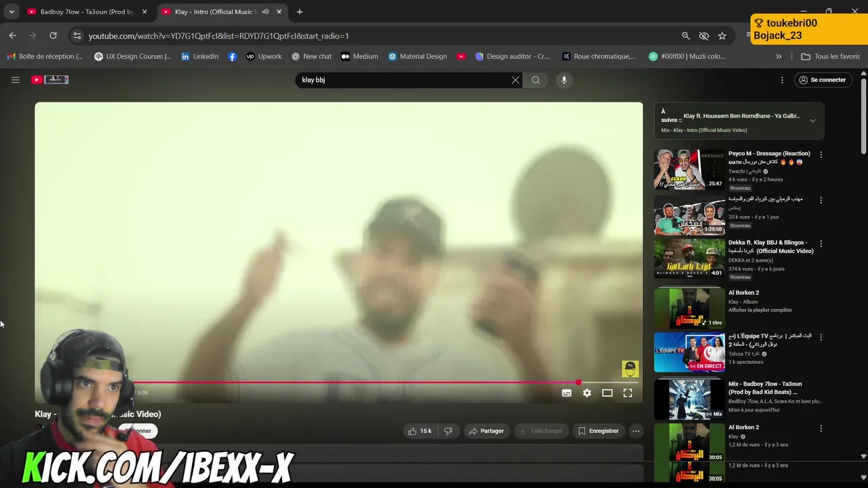
Task: Close the Klay - Intro tab
Action: coord(279,12)
